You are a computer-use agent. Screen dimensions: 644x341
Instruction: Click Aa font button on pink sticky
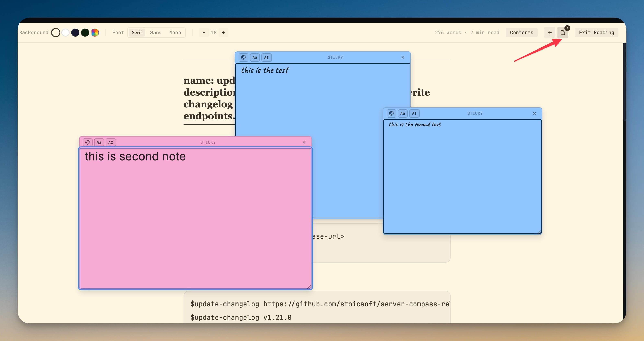99,142
